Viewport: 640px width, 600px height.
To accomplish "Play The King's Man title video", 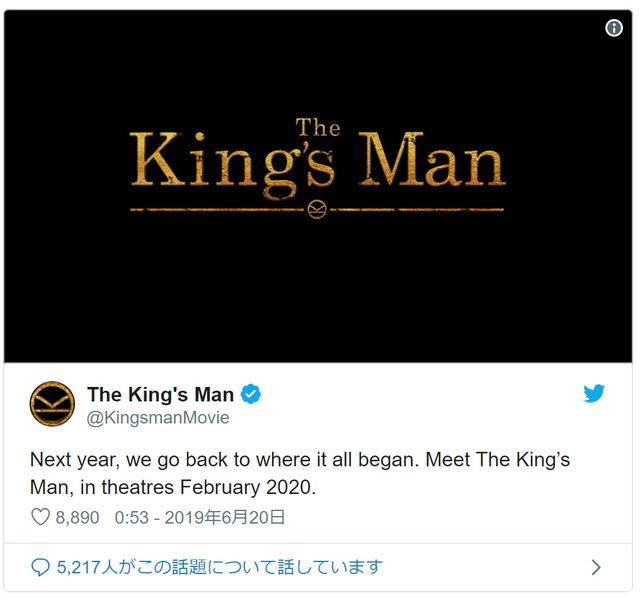I will (x=318, y=186).
